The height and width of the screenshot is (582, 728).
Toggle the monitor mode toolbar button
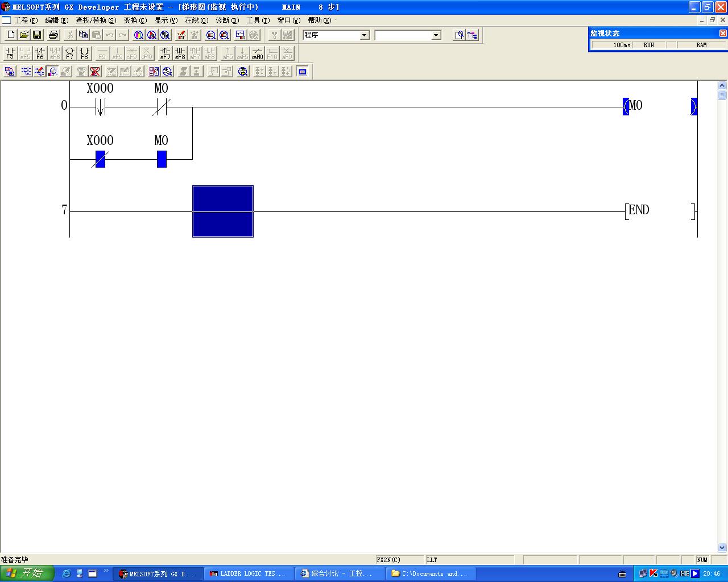pos(52,72)
